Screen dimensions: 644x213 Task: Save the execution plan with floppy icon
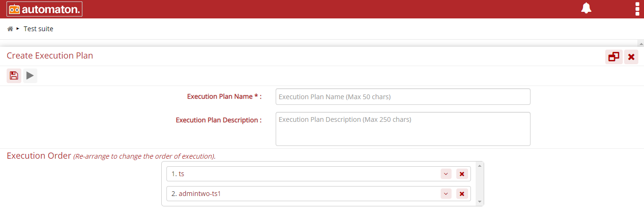tap(14, 76)
